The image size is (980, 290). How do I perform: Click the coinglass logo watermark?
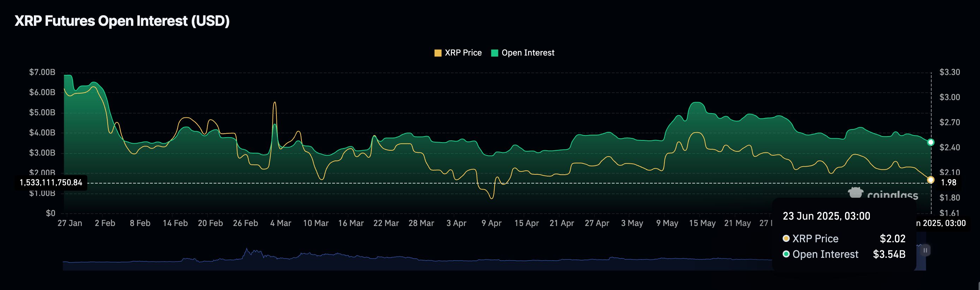(x=883, y=193)
